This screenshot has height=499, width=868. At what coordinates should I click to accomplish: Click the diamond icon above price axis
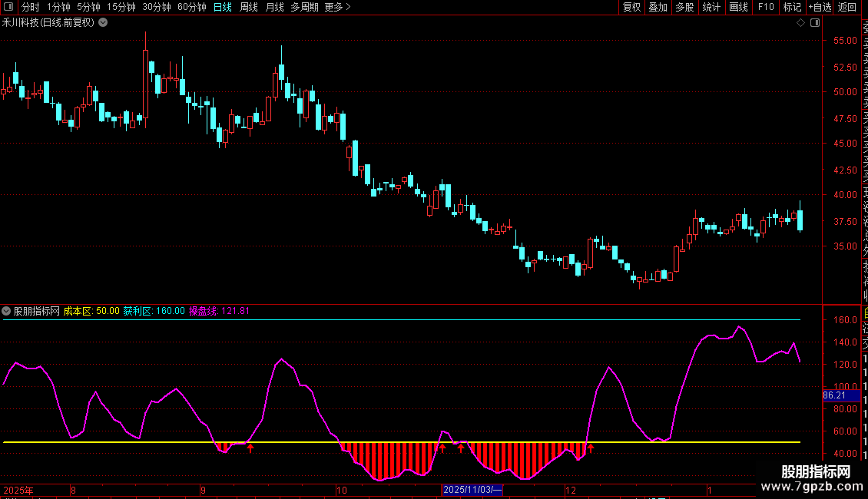pyautogui.click(x=800, y=22)
